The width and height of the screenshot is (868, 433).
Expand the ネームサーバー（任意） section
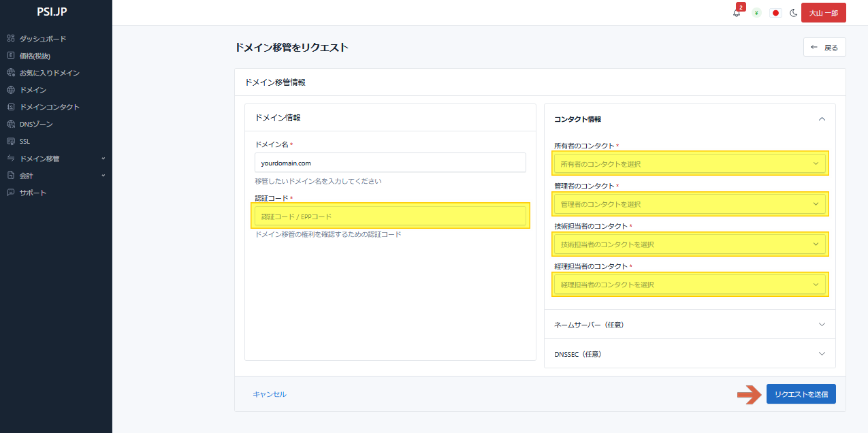coord(689,325)
